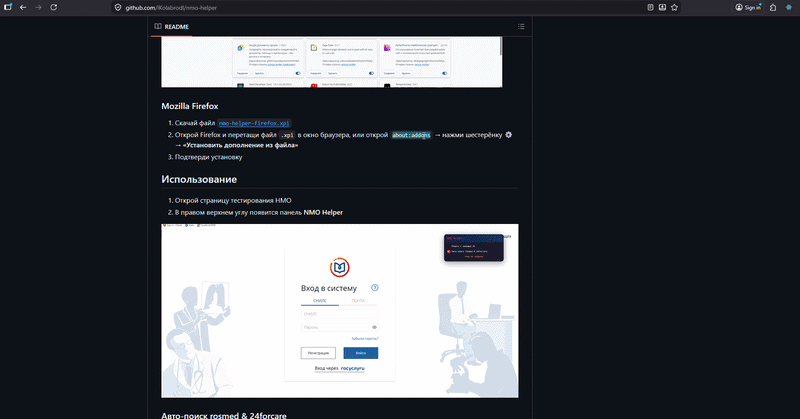This screenshot has height=419, width=800.
Task: Click the .xpi inline code snippet
Action: click(287, 135)
